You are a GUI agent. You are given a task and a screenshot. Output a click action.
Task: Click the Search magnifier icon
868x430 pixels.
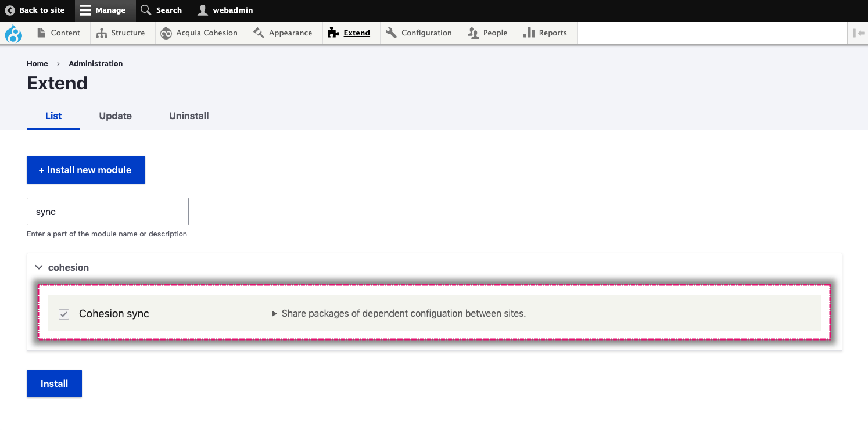point(146,10)
